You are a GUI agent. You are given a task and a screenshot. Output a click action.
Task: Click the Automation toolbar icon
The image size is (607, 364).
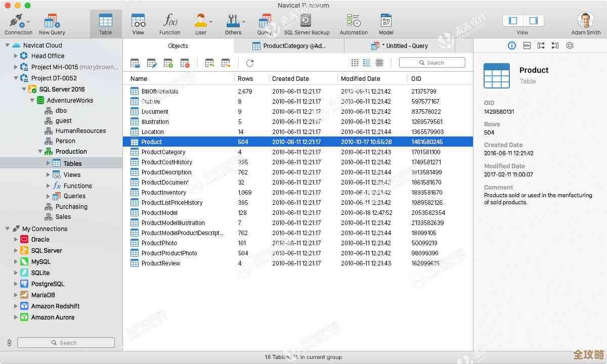[354, 22]
